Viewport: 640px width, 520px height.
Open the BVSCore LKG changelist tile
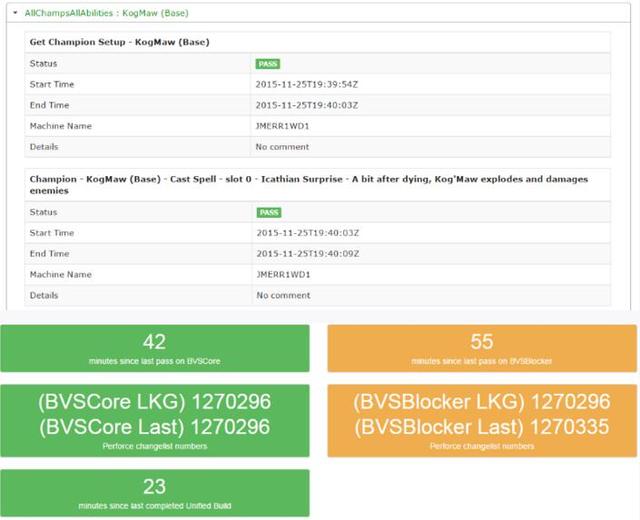(155, 421)
